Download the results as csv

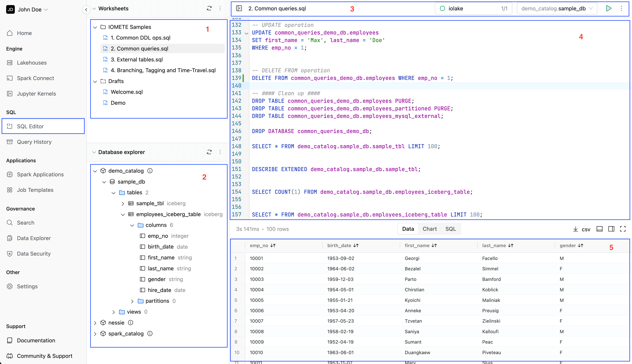pyautogui.click(x=581, y=229)
